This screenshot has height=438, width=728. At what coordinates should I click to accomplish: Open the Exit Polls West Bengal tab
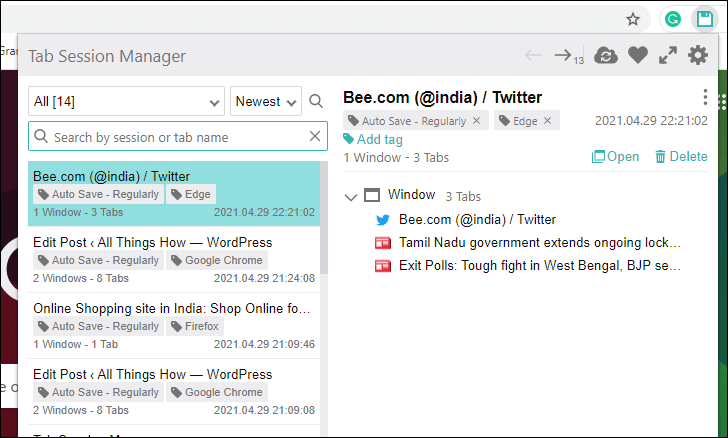point(540,266)
